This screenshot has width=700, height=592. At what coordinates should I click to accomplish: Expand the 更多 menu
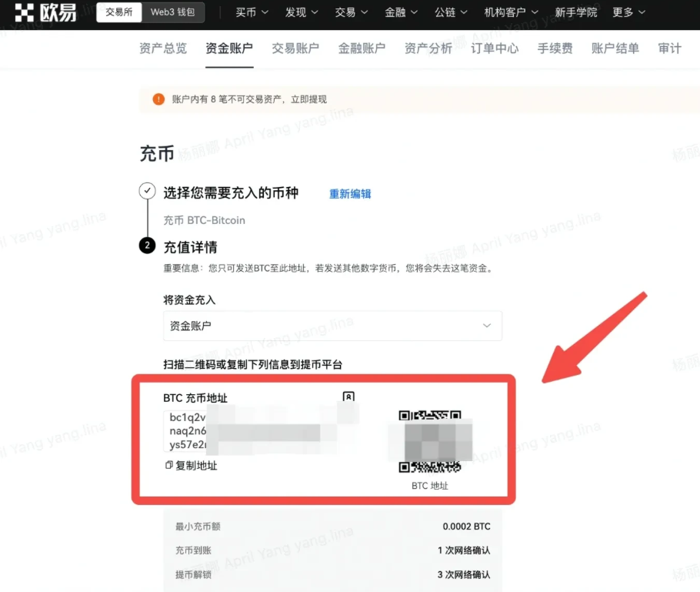(x=628, y=12)
